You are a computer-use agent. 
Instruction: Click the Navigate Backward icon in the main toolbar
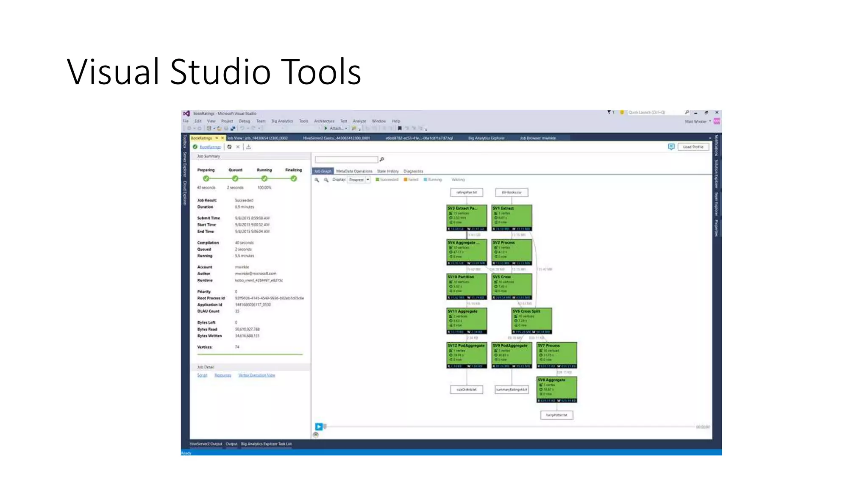(189, 128)
